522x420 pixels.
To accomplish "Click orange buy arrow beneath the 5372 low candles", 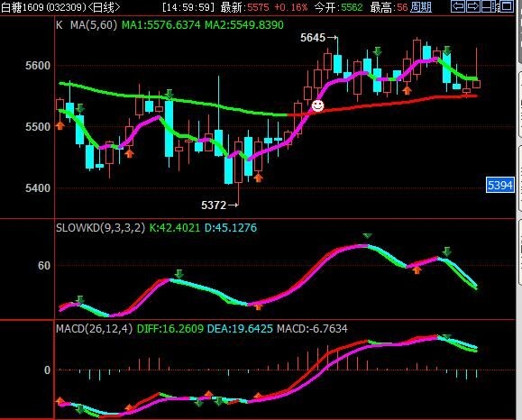I will 259,178.
